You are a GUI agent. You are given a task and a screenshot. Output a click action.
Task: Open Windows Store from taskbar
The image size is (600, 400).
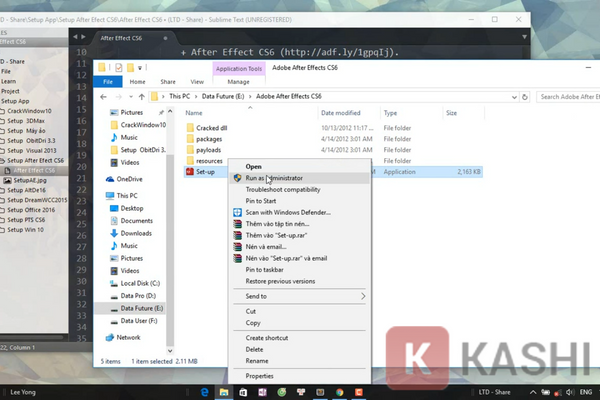pyautogui.click(x=243, y=392)
